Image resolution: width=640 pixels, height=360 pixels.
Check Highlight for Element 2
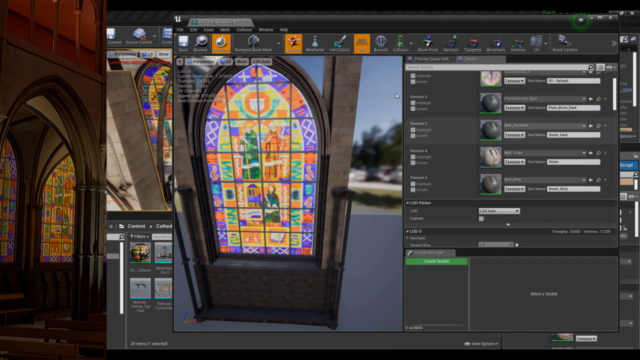point(413,103)
